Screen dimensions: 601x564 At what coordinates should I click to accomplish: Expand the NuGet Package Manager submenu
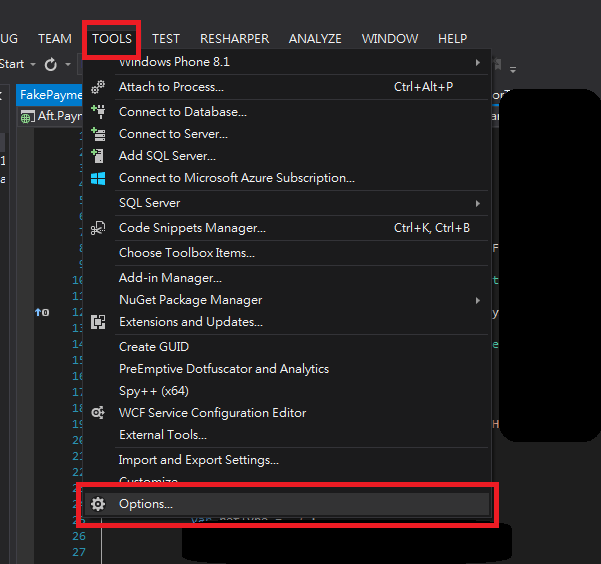tap(478, 300)
